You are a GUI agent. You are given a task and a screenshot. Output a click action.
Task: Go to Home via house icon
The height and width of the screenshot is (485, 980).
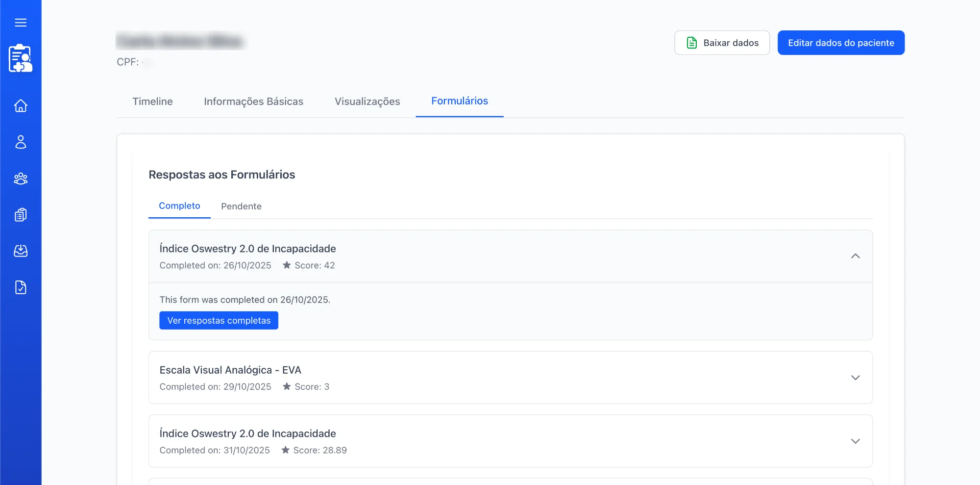(x=21, y=106)
